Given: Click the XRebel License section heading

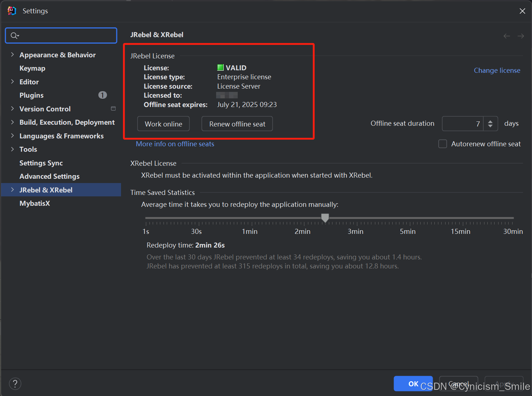Looking at the screenshot, I should tap(153, 163).
